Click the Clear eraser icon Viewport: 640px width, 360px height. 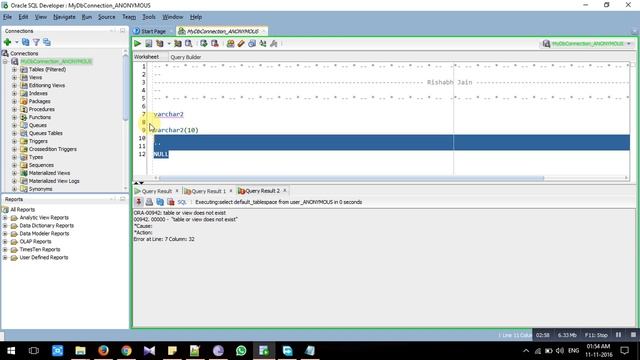pos(241,43)
